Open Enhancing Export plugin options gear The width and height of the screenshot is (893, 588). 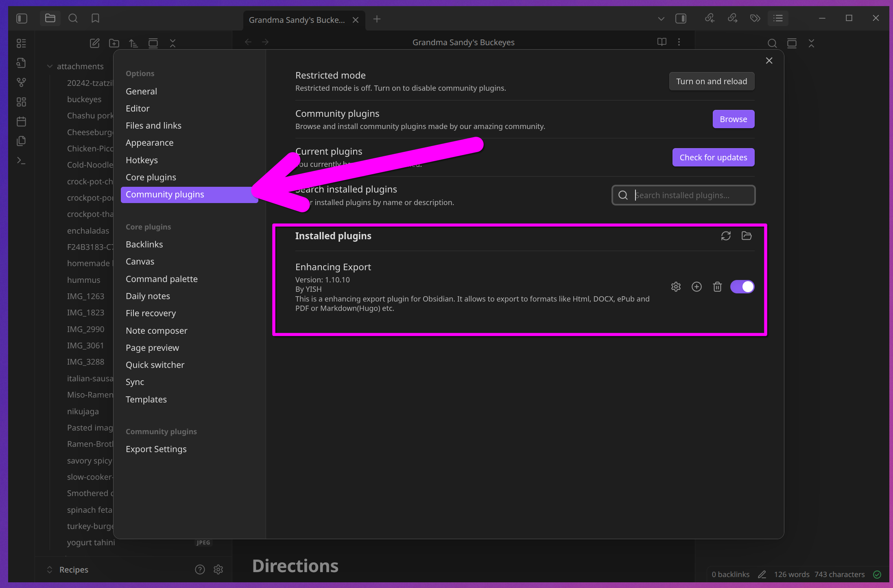676,287
